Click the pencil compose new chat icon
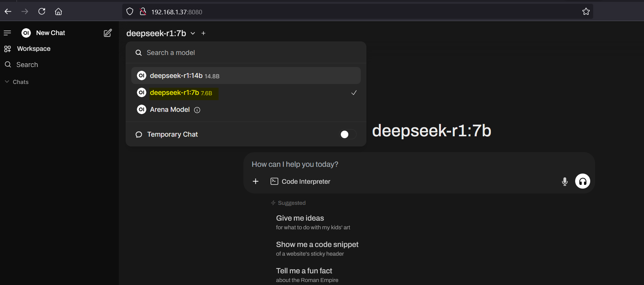 click(x=108, y=33)
